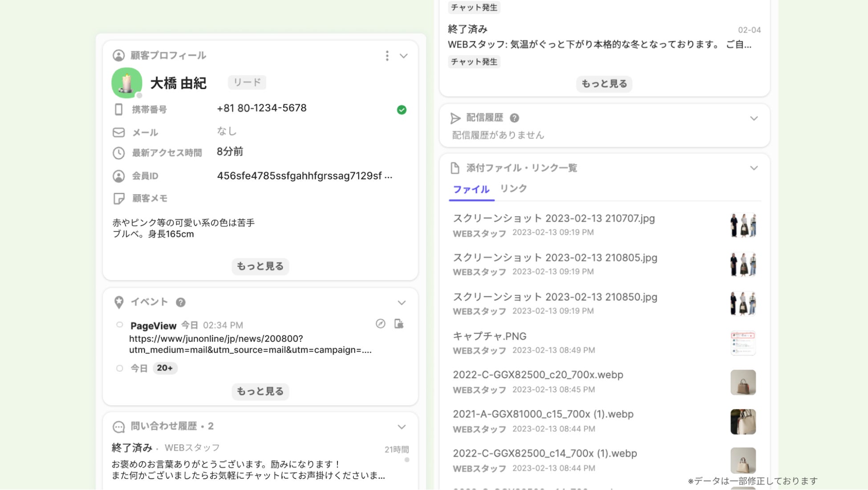Image resolution: width=868 pixels, height=490 pixels.
Task: Click the help icon next to 配信履歴
Action: 514,118
